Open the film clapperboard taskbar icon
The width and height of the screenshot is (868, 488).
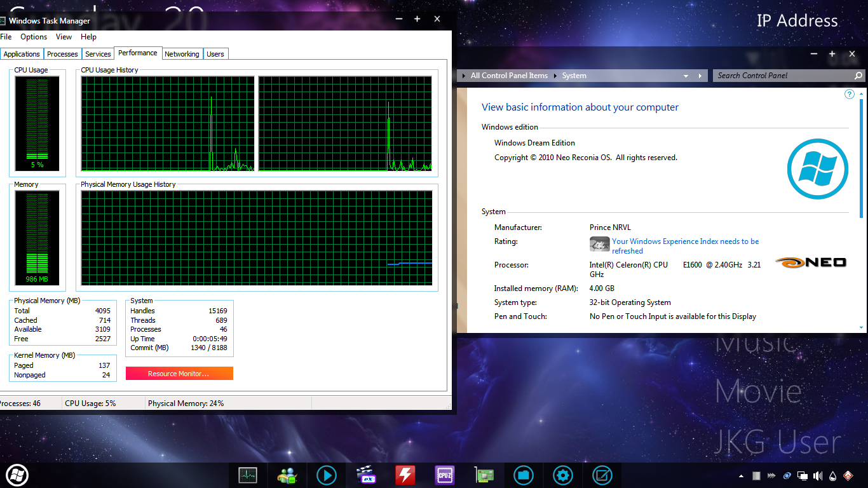tap(366, 475)
